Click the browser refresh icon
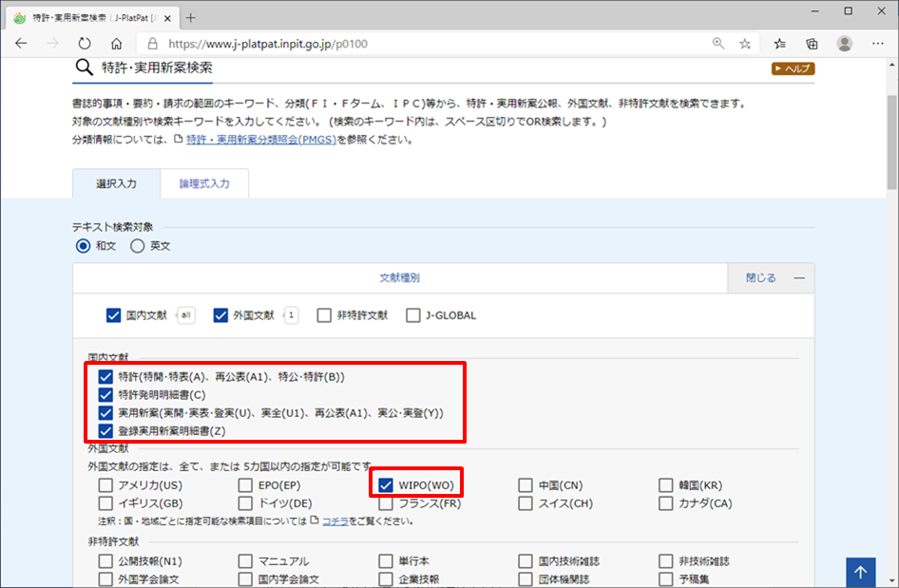Screen dimensions: 899x588 (85, 44)
